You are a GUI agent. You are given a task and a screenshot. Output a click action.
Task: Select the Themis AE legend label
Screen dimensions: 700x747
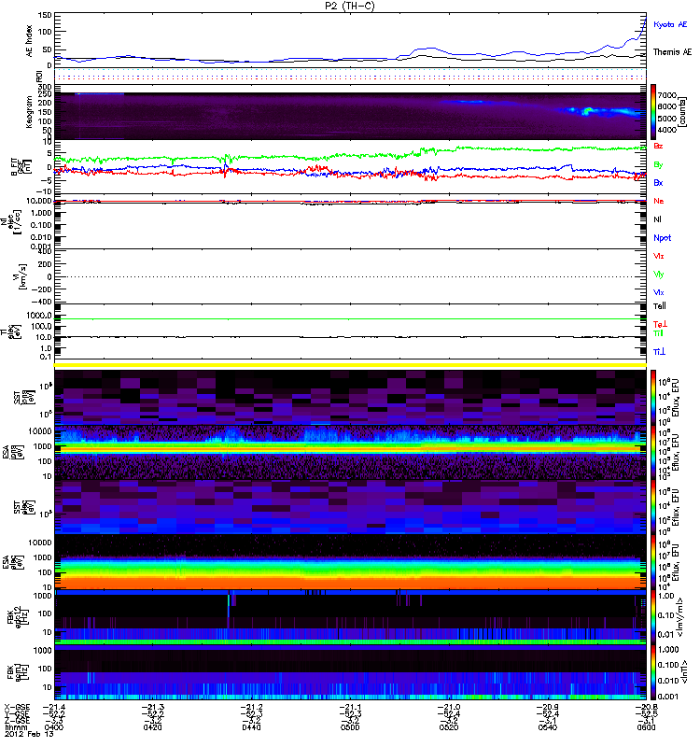[672, 52]
